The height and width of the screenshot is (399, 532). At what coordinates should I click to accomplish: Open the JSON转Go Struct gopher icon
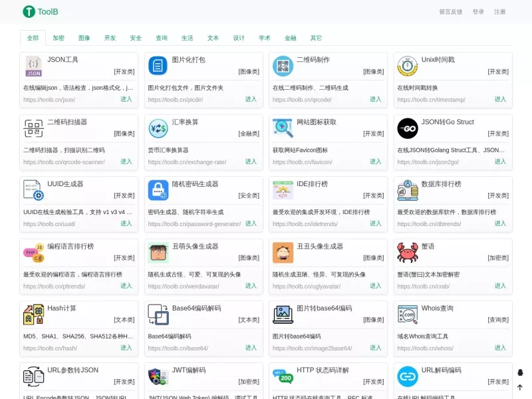[408, 128]
